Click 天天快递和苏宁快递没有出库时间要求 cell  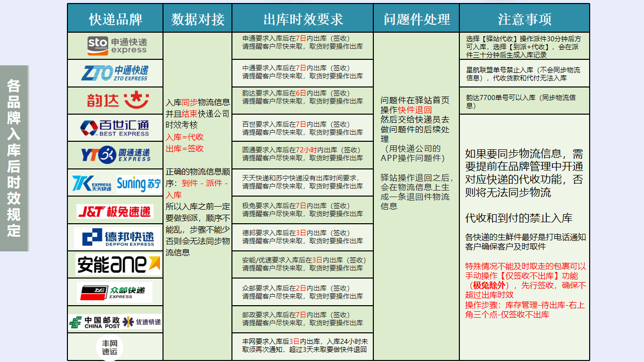[303, 183]
